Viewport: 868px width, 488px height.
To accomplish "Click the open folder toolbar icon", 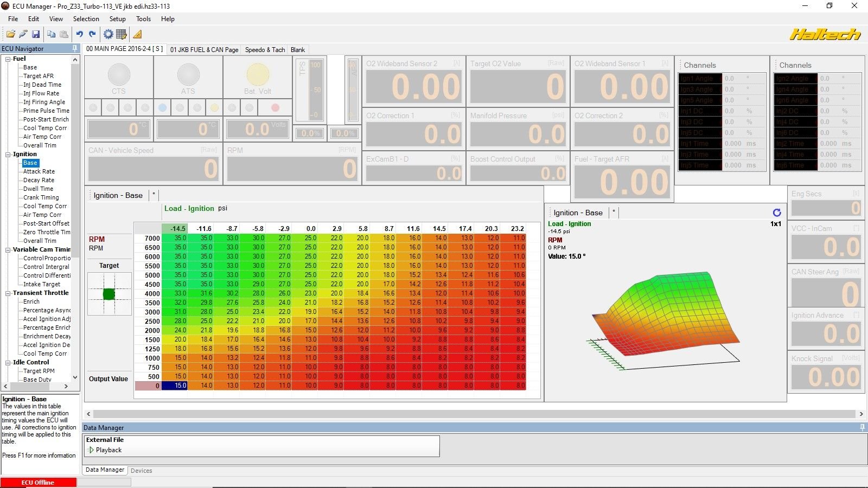I will [x=10, y=34].
